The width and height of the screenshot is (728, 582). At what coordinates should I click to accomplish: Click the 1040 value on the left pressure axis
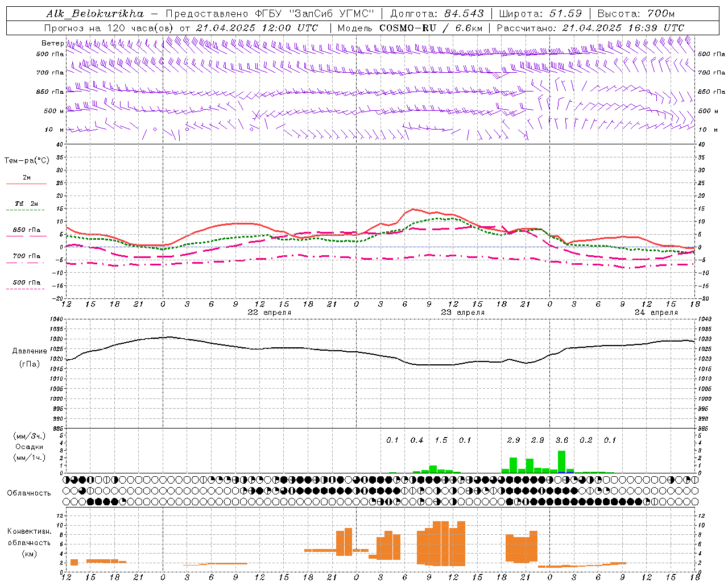(x=56, y=319)
